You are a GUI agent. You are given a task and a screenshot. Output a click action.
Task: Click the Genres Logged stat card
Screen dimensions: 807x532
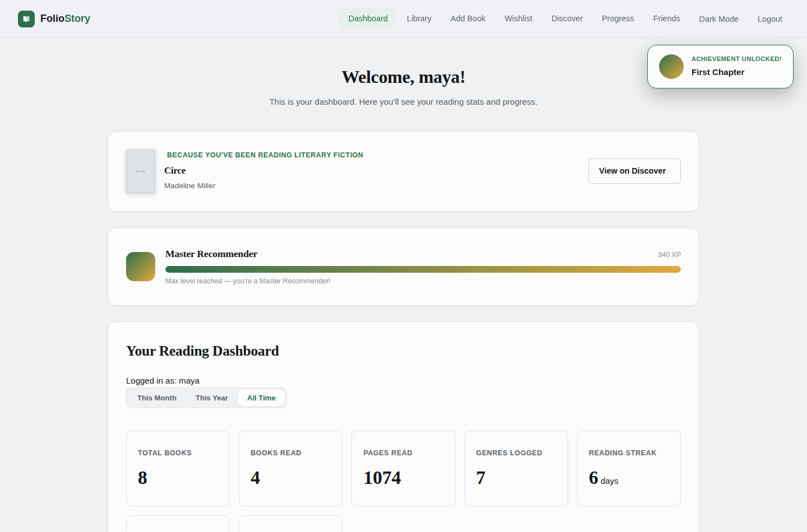tap(516, 468)
